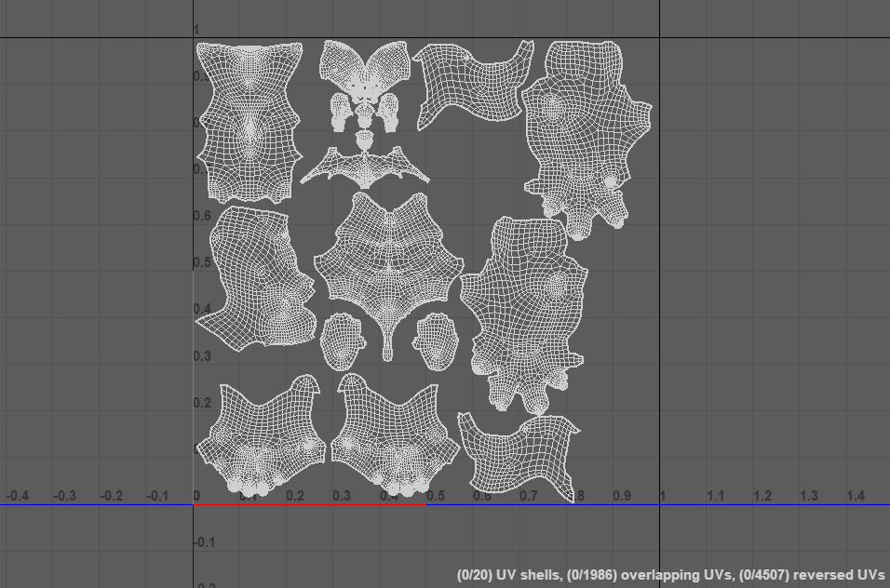Click the tiny acorn-shaped shell above the bat-wing shell
This screenshot has width=890, height=588.
(365, 140)
